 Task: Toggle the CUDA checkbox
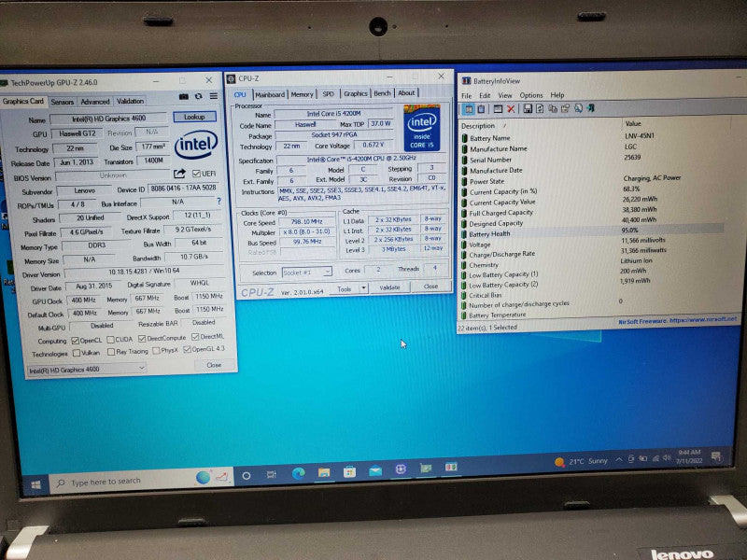(x=110, y=340)
